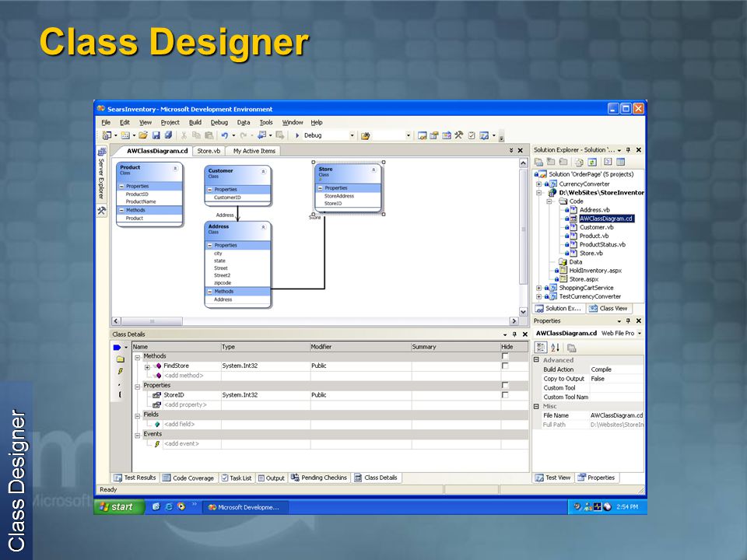The width and height of the screenshot is (747, 560).
Task: Click Microsoft Development taskbar button
Action: coord(244,507)
